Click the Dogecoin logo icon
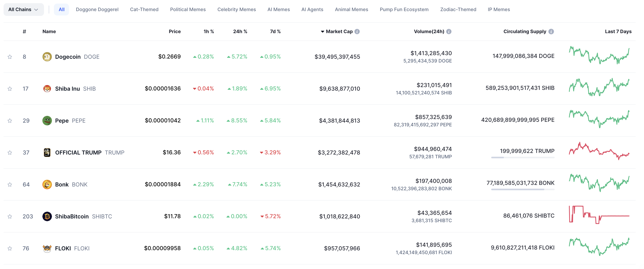The height and width of the screenshot is (269, 644). tap(47, 57)
